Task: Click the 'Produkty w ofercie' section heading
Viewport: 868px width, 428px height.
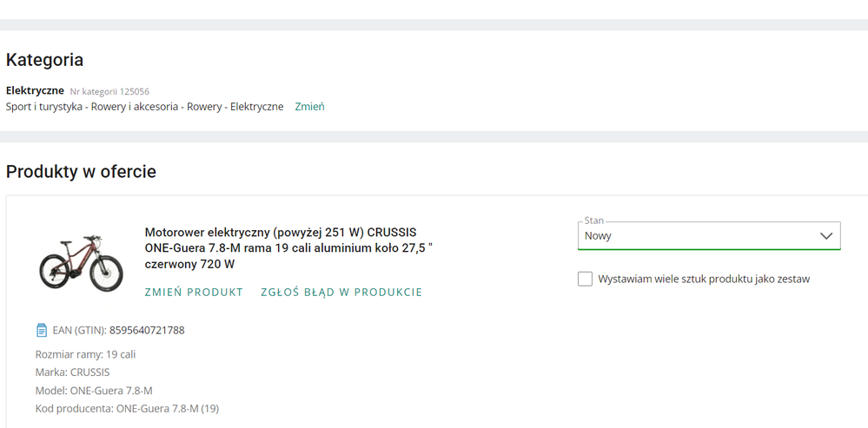Action: pyautogui.click(x=81, y=171)
